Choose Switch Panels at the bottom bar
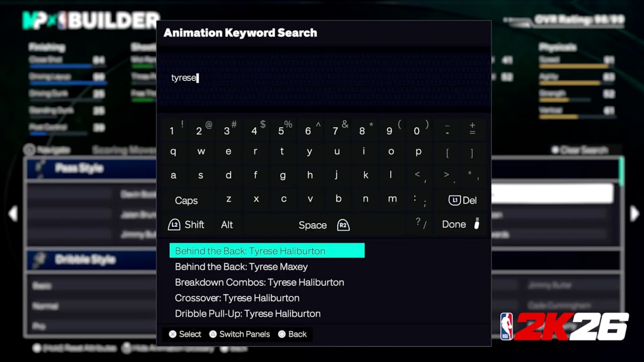644x362 pixels. (239, 334)
